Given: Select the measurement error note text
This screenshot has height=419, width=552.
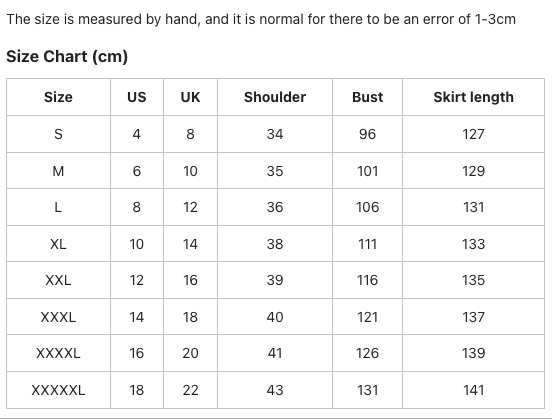Looking at the screenshot, I should click(x=261, y=19).
